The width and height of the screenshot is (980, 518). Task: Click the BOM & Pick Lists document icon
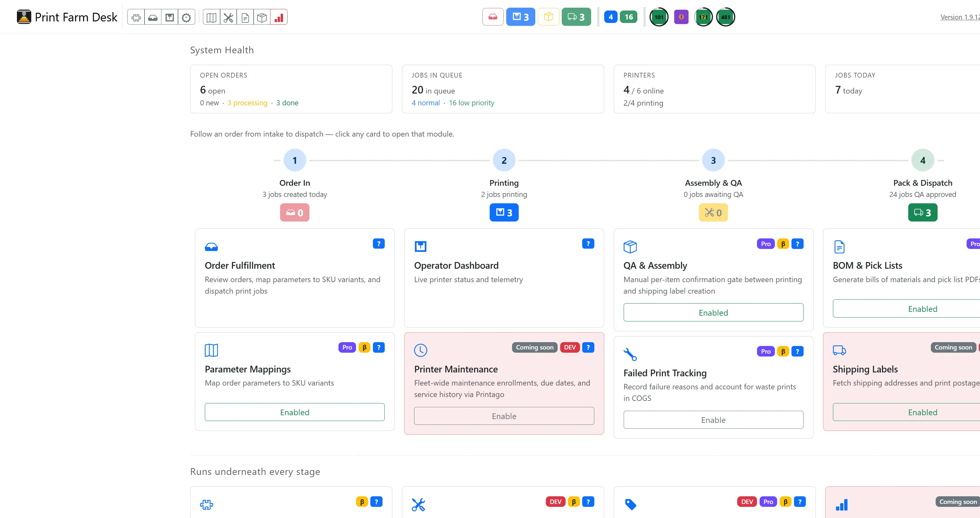pos(839,247)
